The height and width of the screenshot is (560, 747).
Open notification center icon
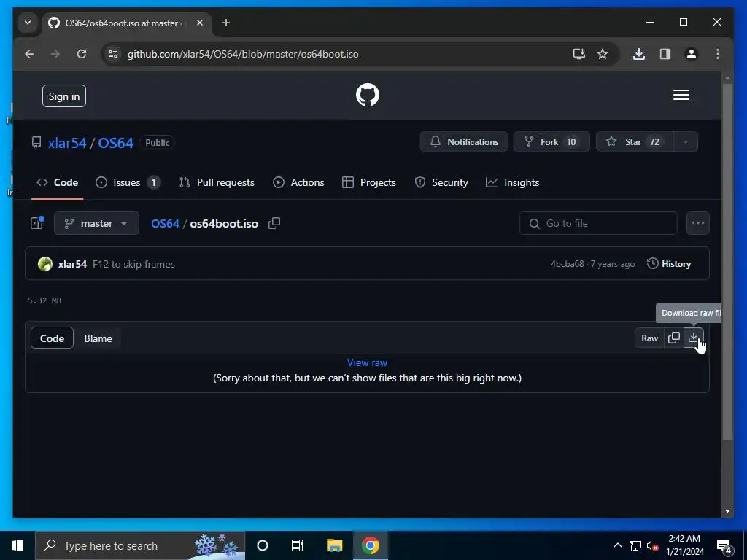click(x=724, y=545)
